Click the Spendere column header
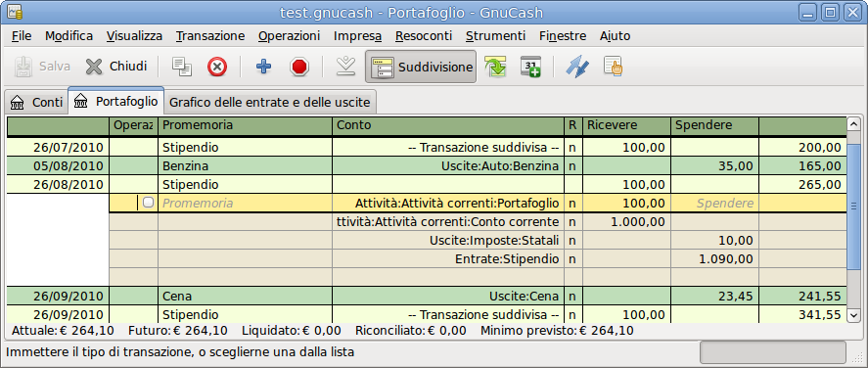The image size is (868, 368). (714, 125)
